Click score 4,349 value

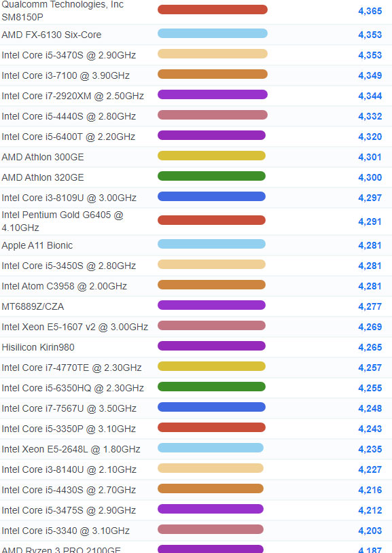(370, 75)
